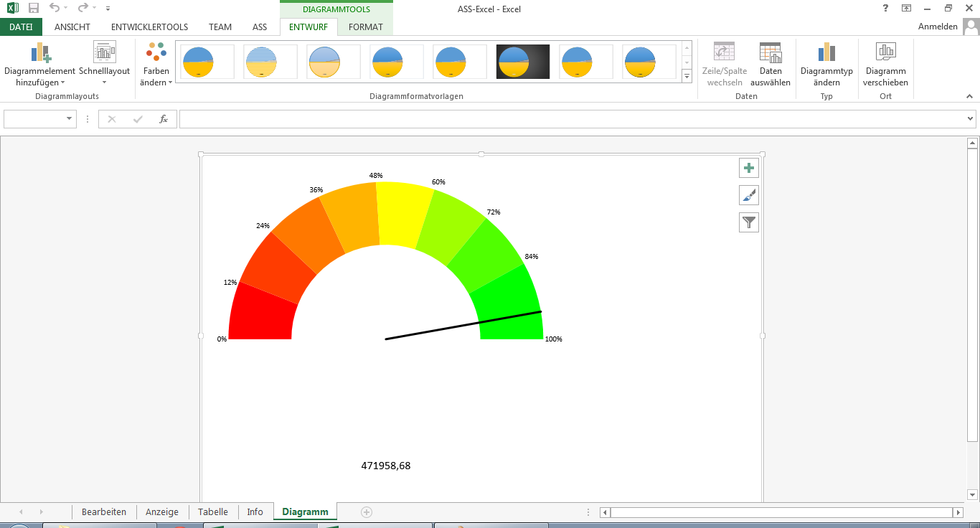
Task: Click the vertical scrollbar up arrow
Action: point(973,143)
